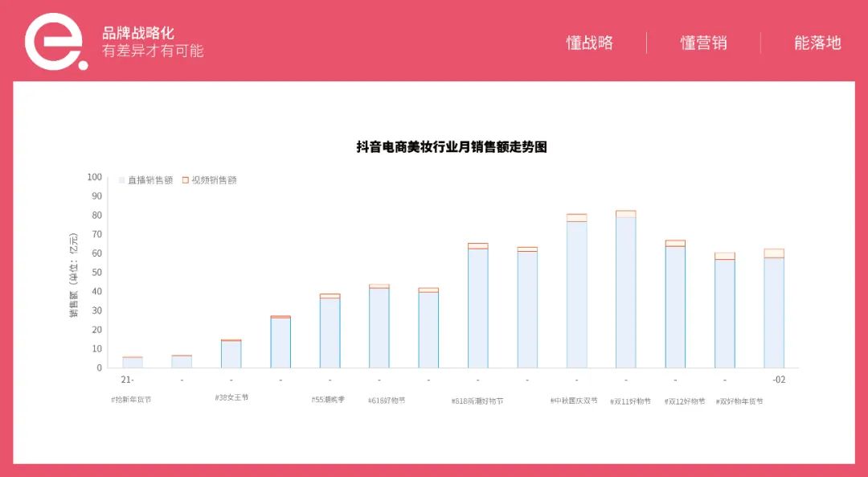Click the #618好物节 event label
This screenshot has height=477, width=868.
click(x=387, y=400)
